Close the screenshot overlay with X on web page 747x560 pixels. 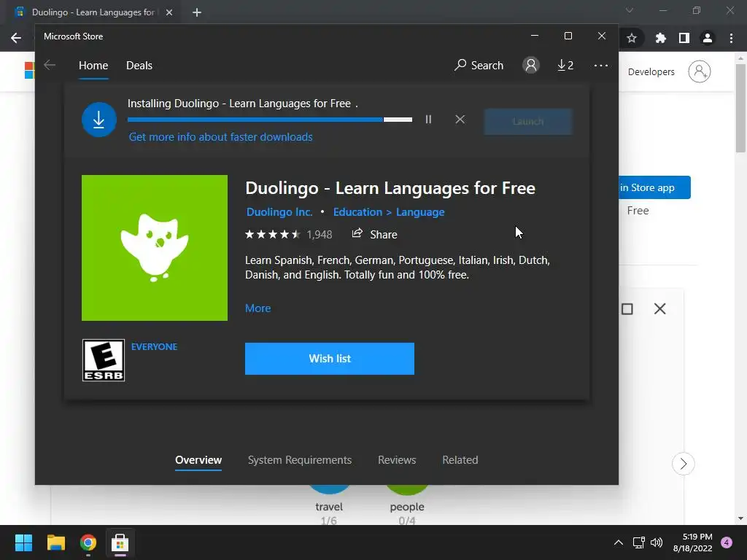click(x=659, y=309)
